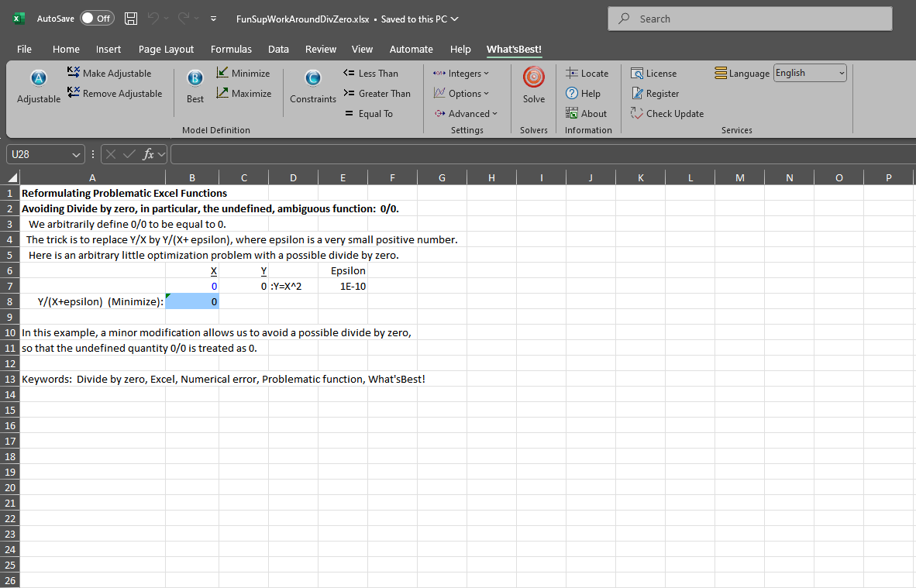Expand the Advanced settings menu

[466, 114]
